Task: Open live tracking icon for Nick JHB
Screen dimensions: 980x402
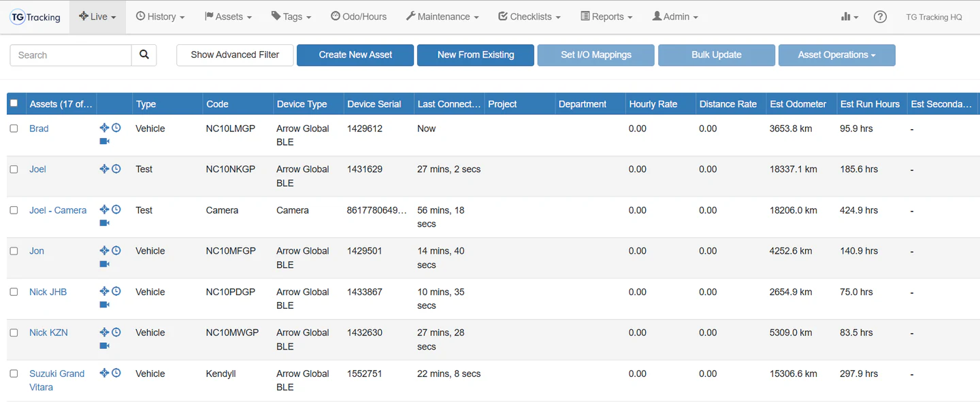Action: pos(104,291)
